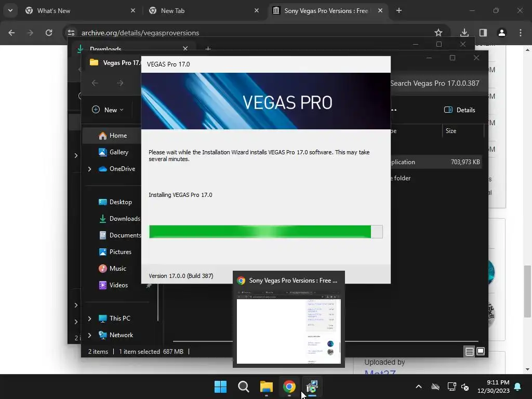Viewport: 532px width, 399px height.
Task: Open Documents folder in sidebar
Action: click(x=120, y=235)
